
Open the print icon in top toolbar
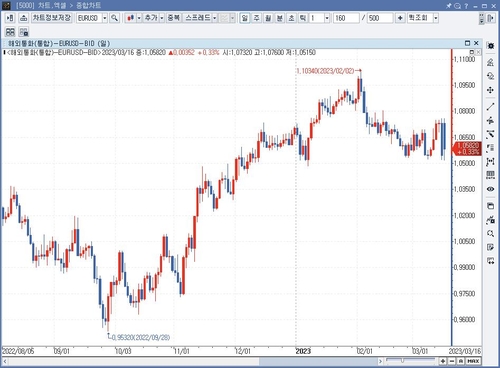23,18
